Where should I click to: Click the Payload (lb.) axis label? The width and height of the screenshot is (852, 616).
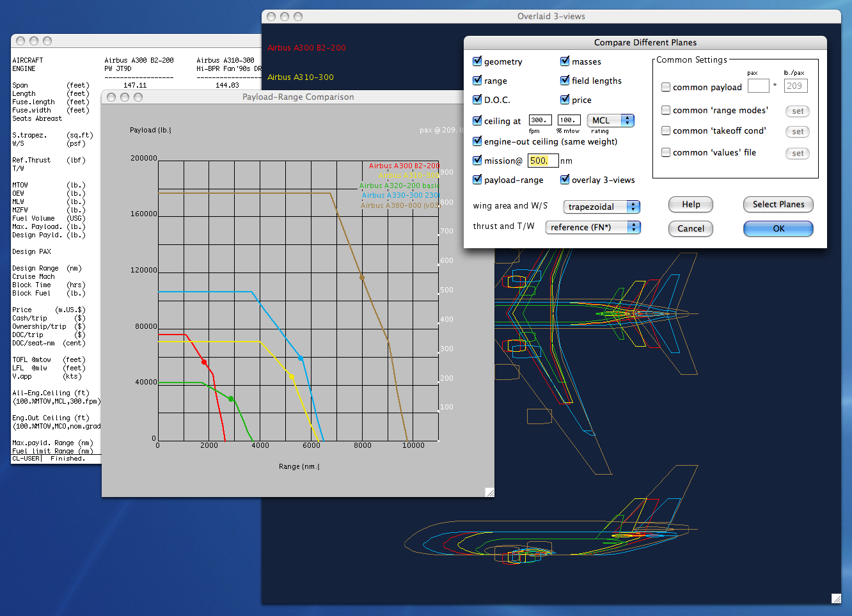pyautogui.click(x=150, y=130)
